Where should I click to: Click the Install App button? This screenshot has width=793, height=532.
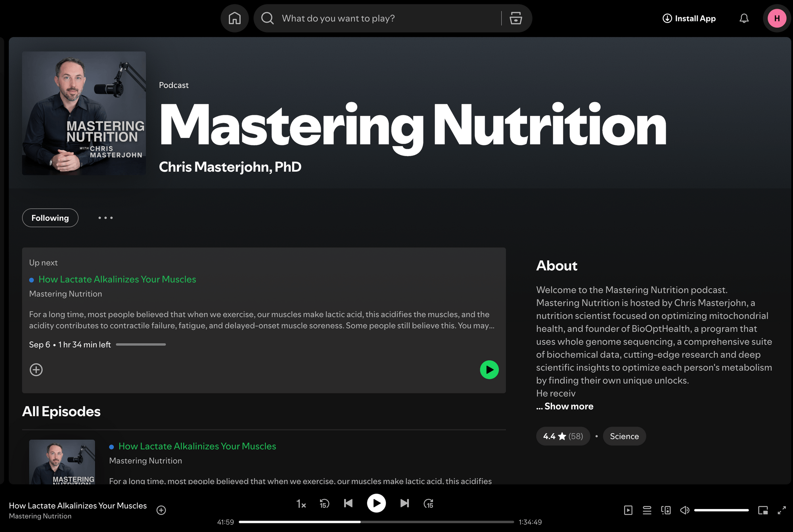pyautogui.click(x=689, y=18)
